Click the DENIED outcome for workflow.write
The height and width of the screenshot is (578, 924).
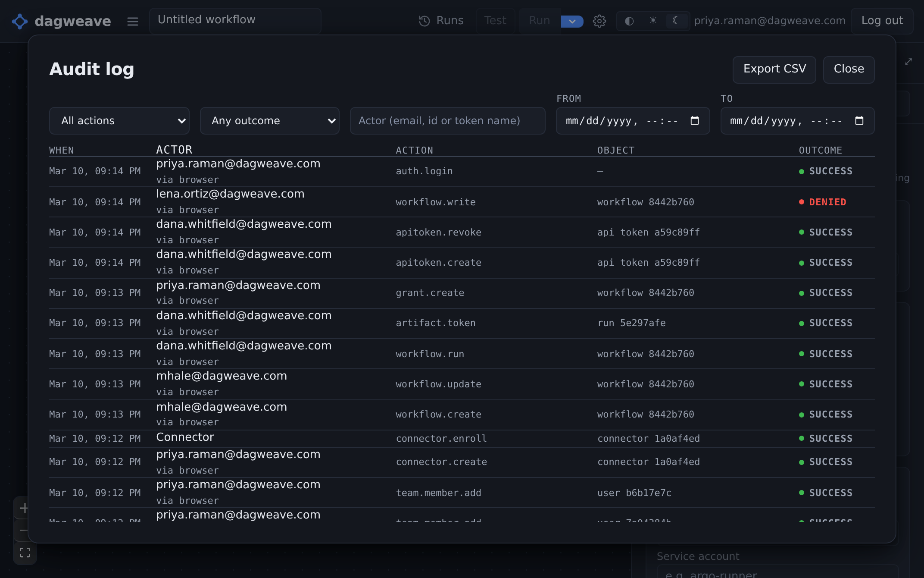pos(823,202)
